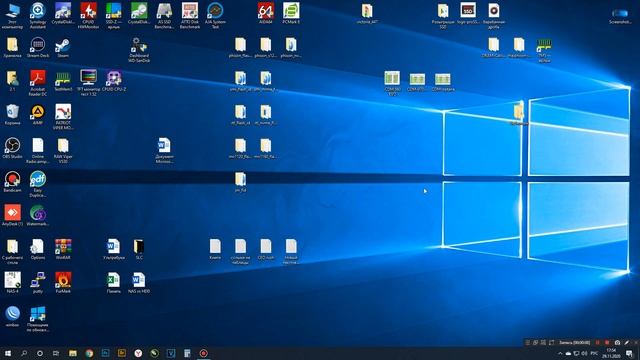The image size is (640, 360).
Task: Open the NAS vs HDD Word document
Action: [x=139, y=283]
